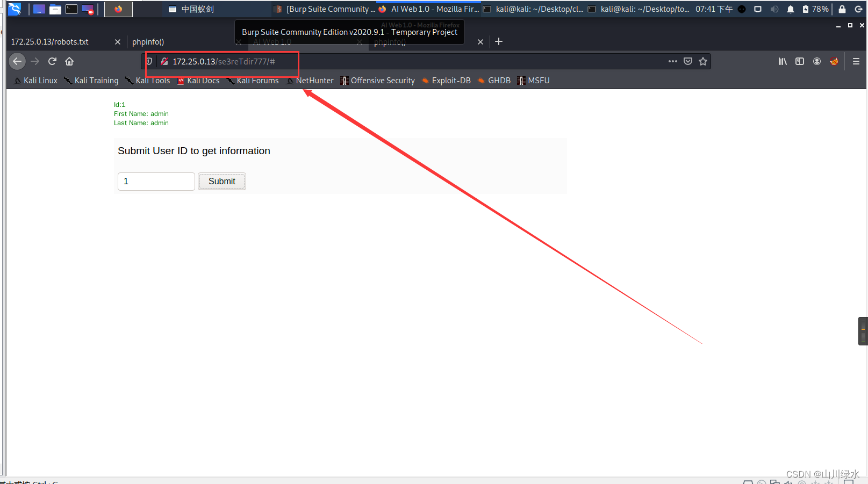View site connection security info
868x484 pixels.
point(164,61)
